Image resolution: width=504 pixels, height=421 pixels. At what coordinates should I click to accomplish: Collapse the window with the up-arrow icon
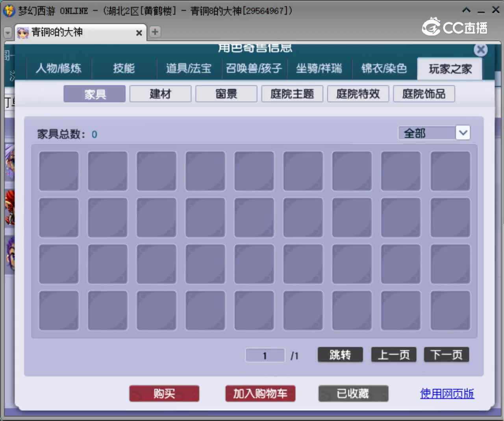click(x=466, y=10)
